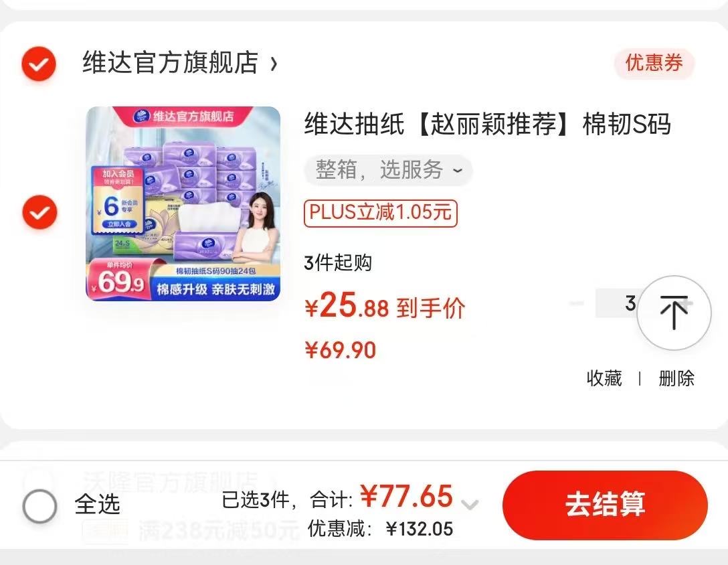Open 维达官方旗舰店 via chevron arrow
Image resolution: width=728 pixels, height=565 pixels.
coord(274,64)
